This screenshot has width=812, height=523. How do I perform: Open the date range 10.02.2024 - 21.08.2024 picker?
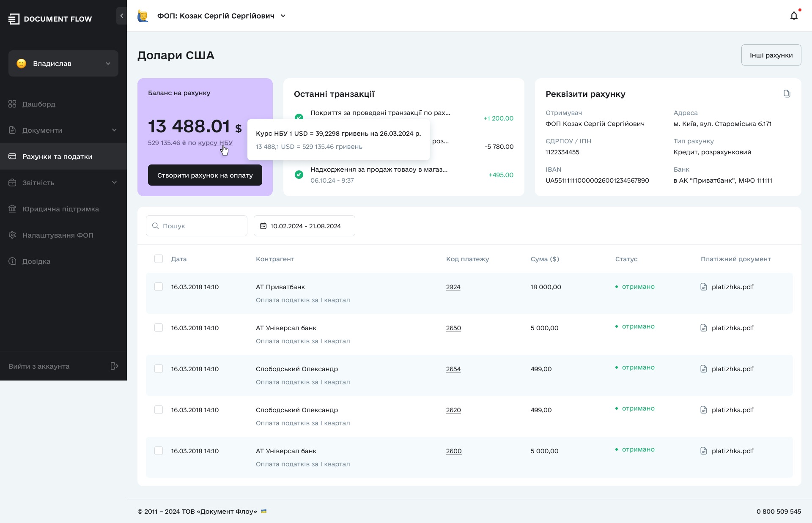[x=304, y=226]
